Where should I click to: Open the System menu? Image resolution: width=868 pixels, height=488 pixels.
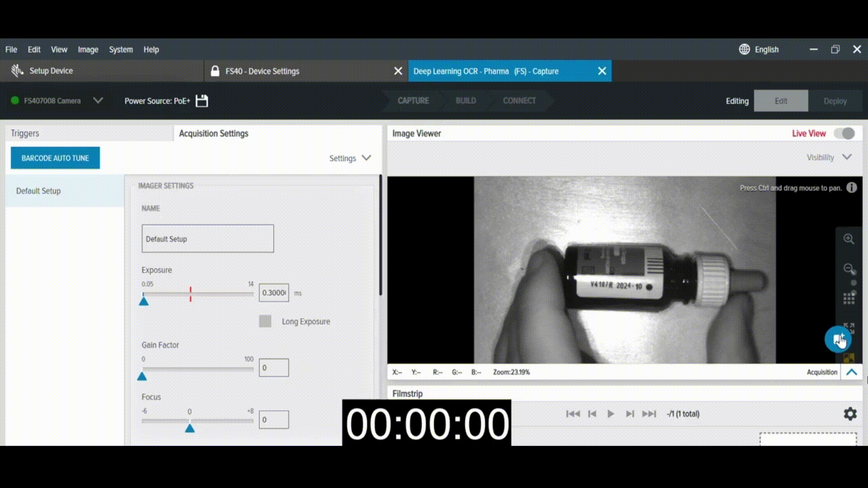point(121,50)
